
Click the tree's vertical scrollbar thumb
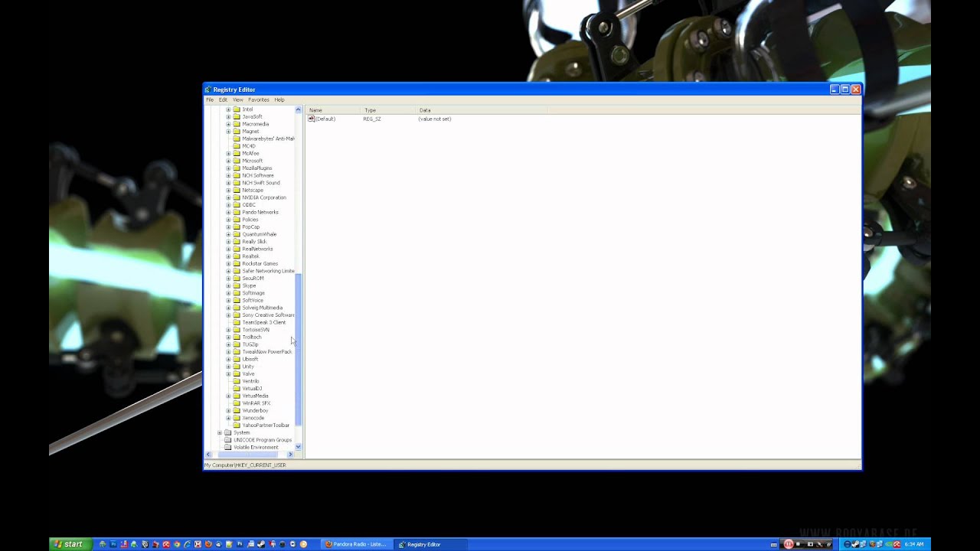[299, 350]
